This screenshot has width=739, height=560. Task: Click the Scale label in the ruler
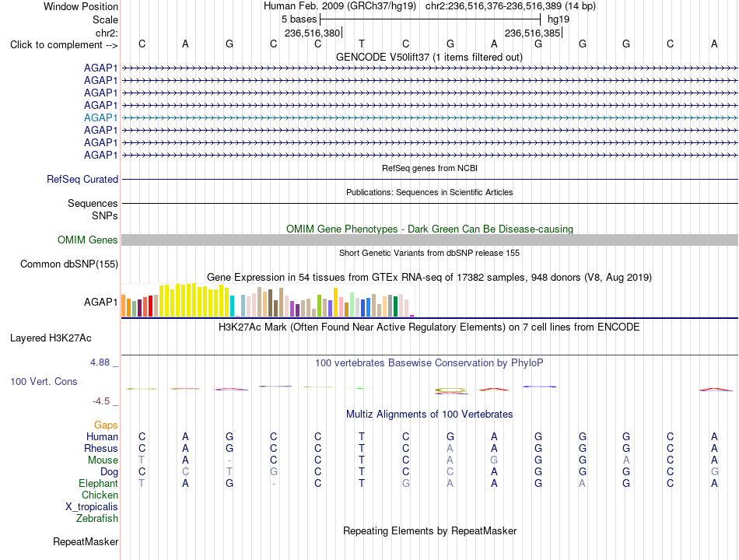105,19
